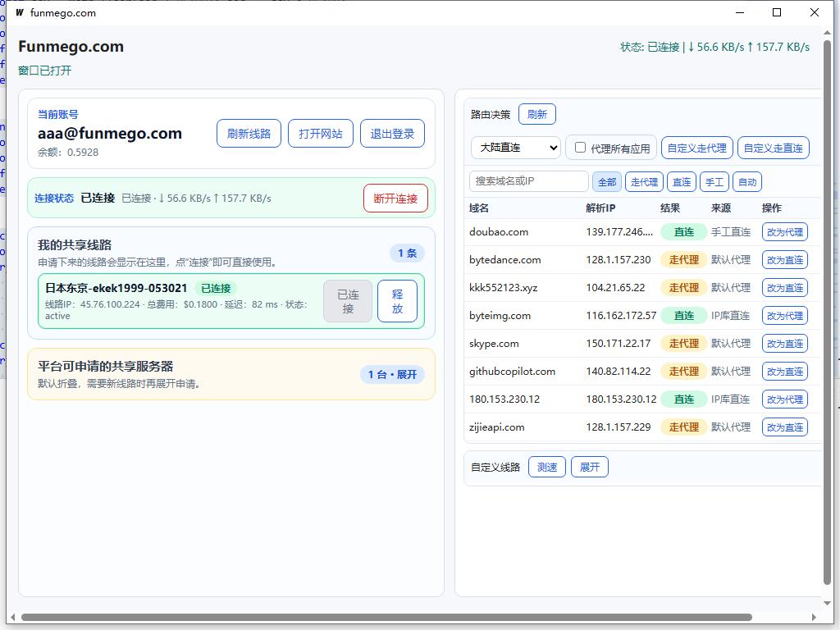Show only 自动 routing entries
This screenshot has width=840, height=630.
746,182
